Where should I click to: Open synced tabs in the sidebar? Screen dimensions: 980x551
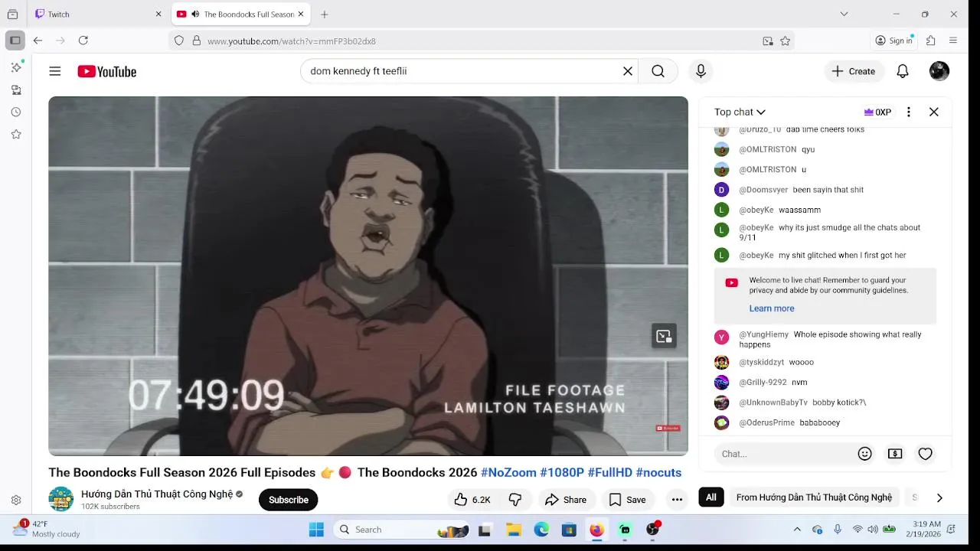click(16, 90)
